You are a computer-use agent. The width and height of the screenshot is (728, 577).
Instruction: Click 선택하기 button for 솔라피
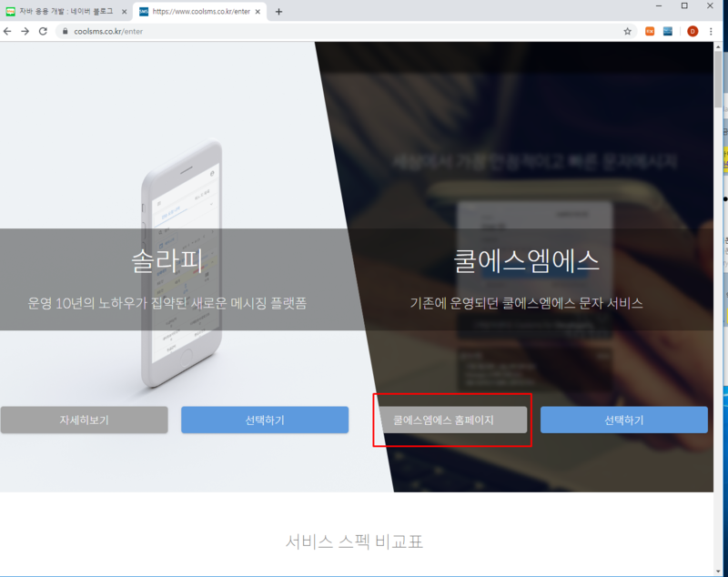(265, 420)
